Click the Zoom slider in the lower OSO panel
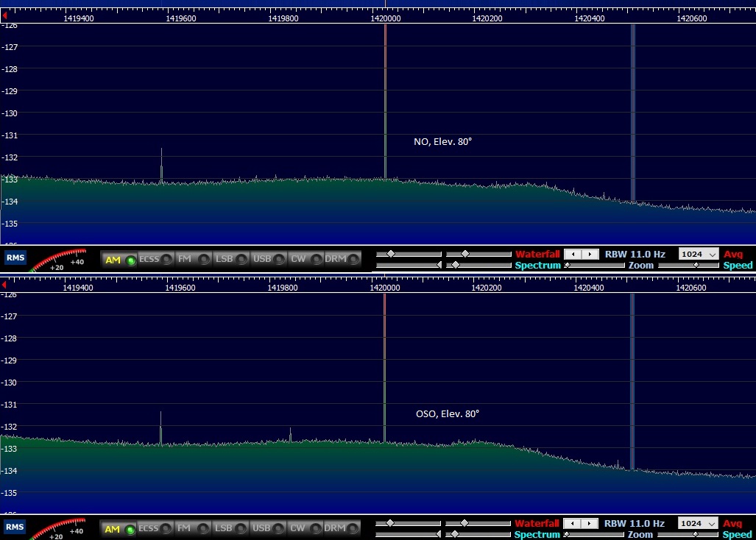 point(593,534)
